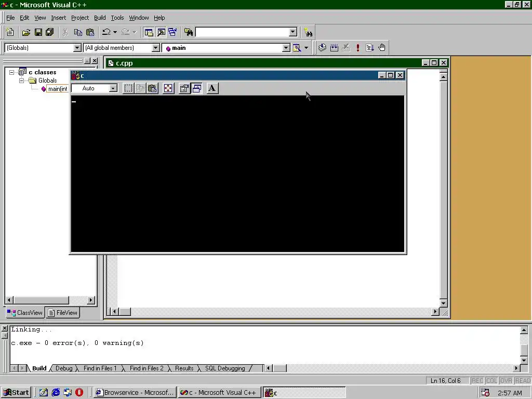Screen dimensions: 532x399
Task: Click the Find in Files icon
Action: pos(189,32)
